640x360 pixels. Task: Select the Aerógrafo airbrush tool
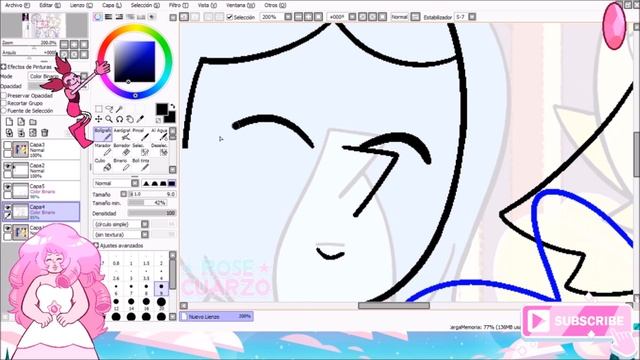[122, 134]
